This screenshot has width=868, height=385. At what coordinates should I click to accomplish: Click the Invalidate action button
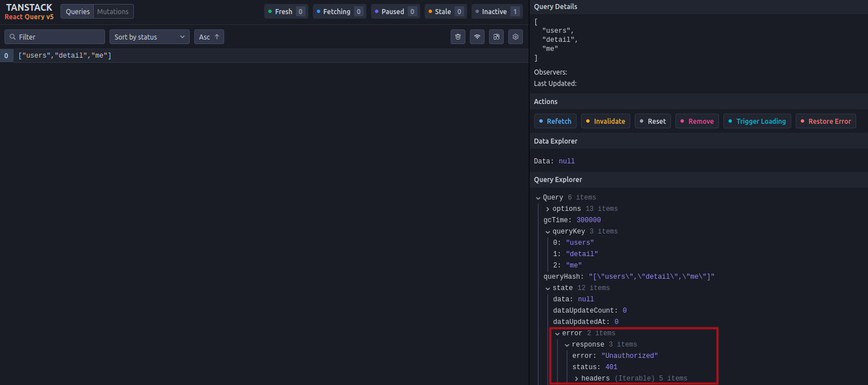coord(605,121)
